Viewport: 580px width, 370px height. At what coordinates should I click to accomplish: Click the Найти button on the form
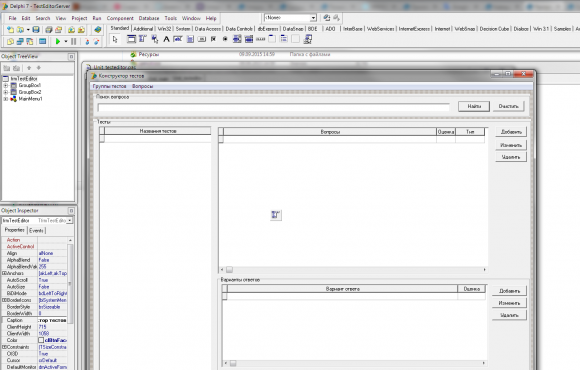474,107
